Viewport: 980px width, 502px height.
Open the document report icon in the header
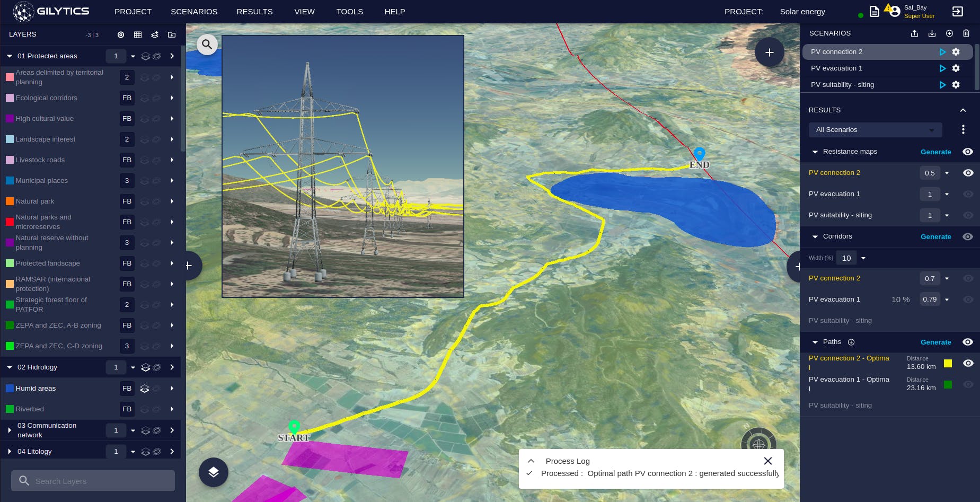point(875,11)
